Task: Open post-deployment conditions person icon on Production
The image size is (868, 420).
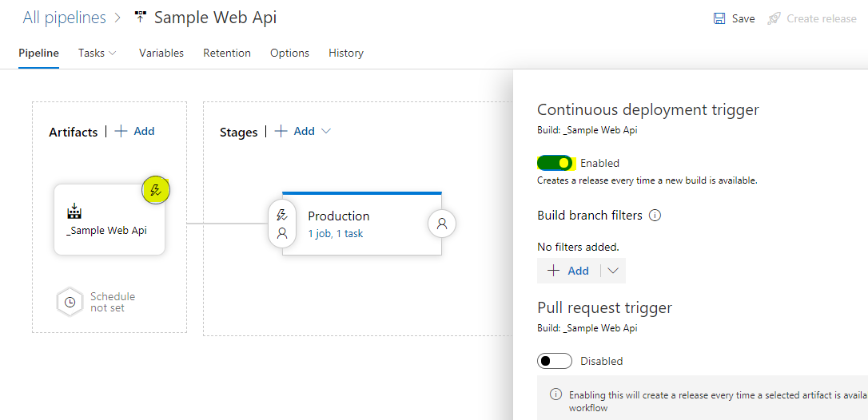Action: (x=442, y=224)
